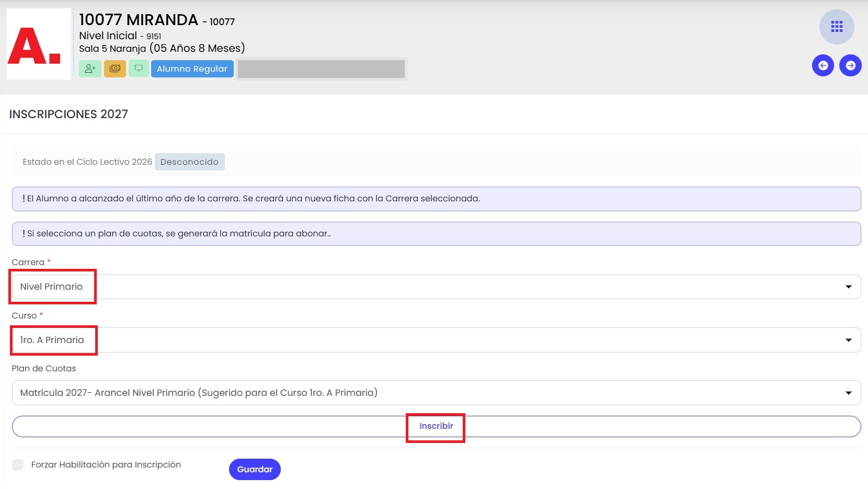Click the green monitor icon
Screen dimensions: 868x489
point(139,69)
